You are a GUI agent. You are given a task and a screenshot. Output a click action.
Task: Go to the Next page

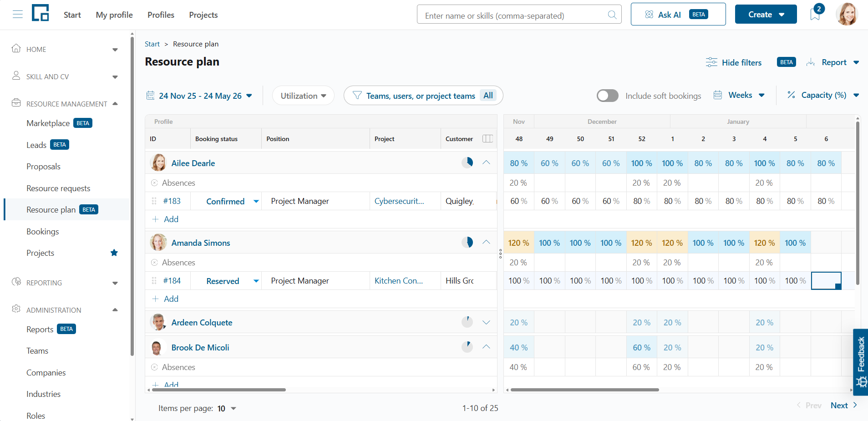tap(843, 406)
